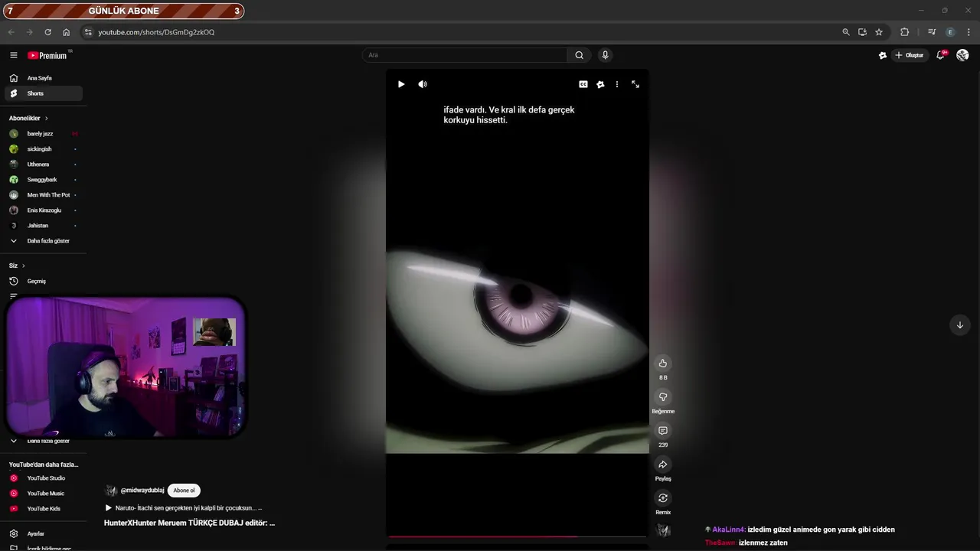Open the Uthenera channel
This screenshot has width=980, height=551.
tap(44, 165)
